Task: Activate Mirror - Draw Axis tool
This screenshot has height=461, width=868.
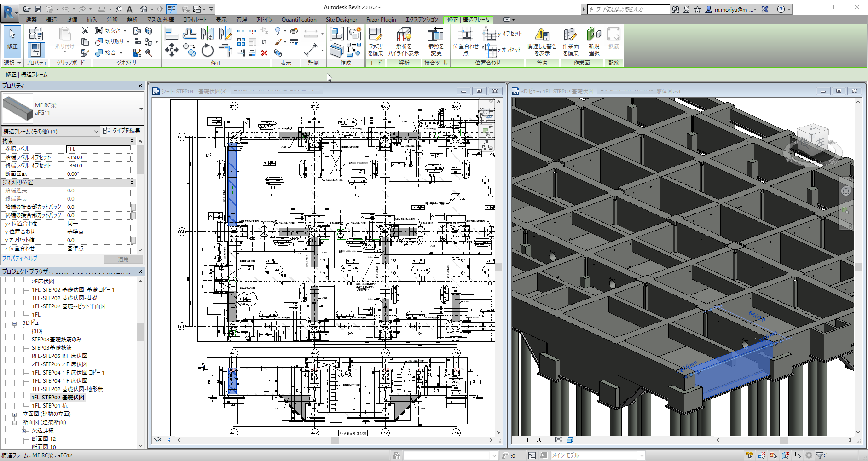Action: pos(225,33)
